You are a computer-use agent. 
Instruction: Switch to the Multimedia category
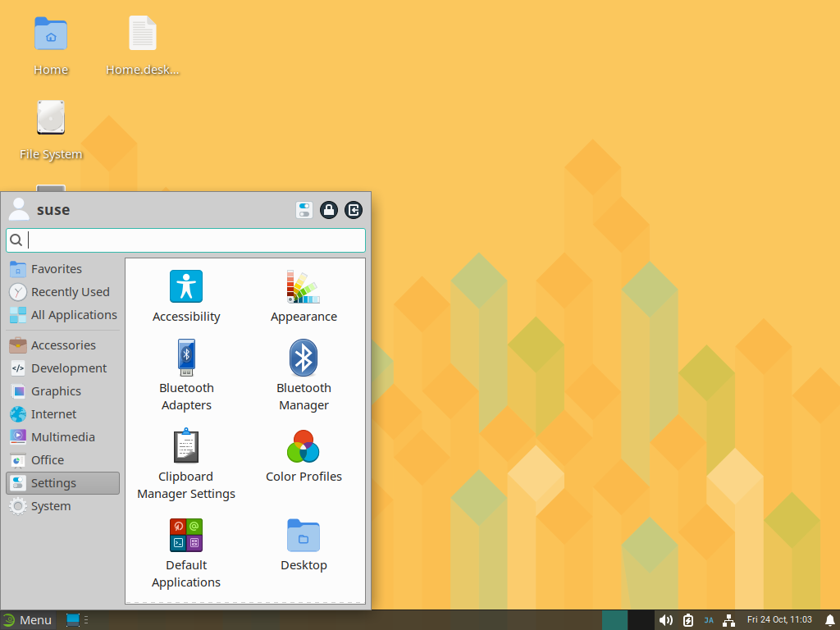[62, 437]
